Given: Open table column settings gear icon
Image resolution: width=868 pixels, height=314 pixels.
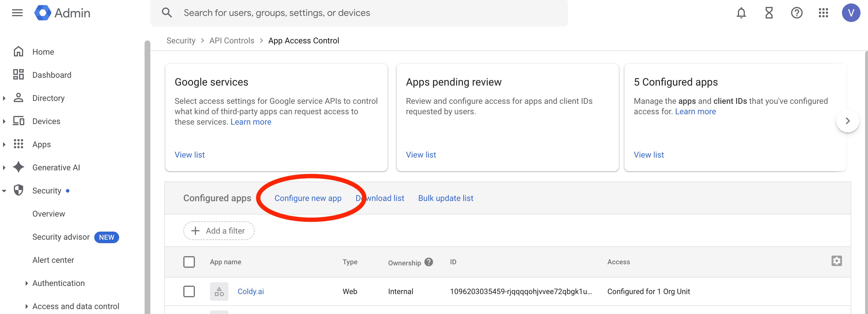Looking at the screenshot, I should (x=836, y=261).
